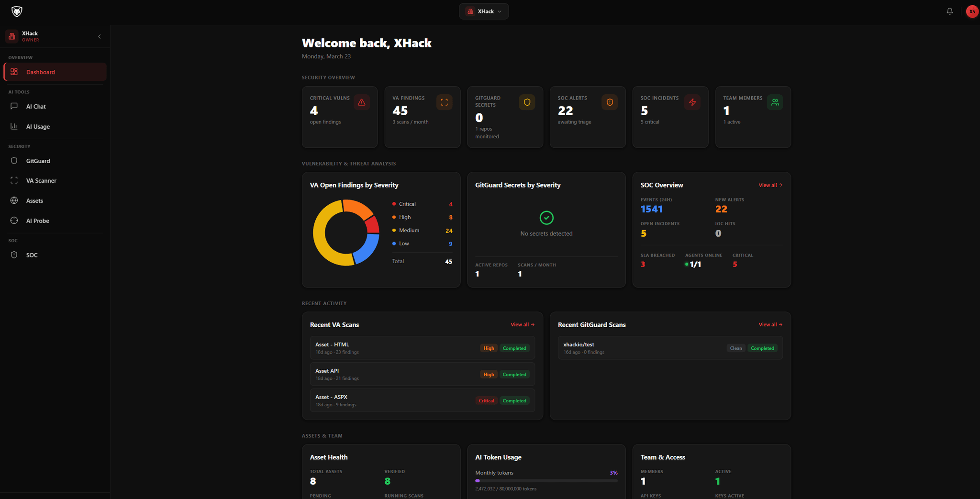Open Dashboard in sidebar
Image resolution: width=980 pixels, height=499 pixels.
tap(55, 72)
